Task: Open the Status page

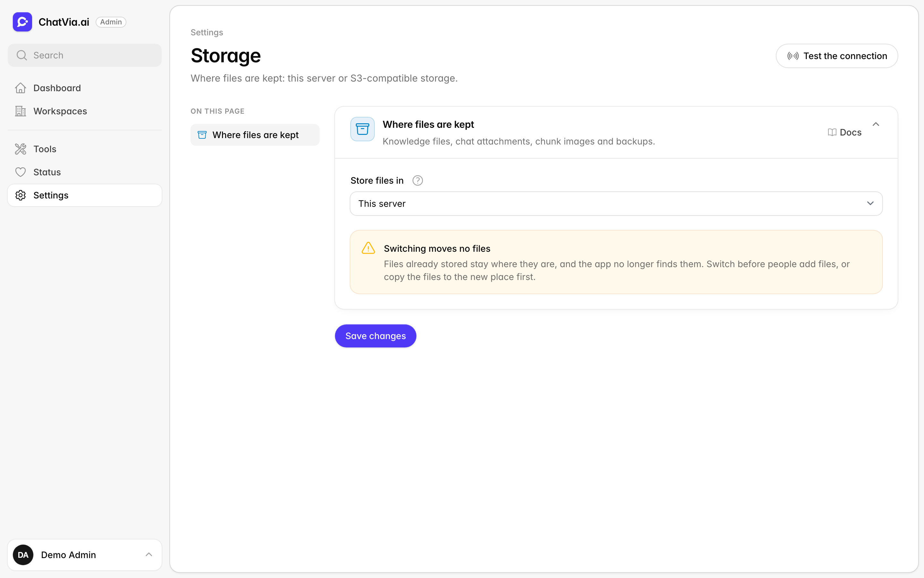Action: click(x=85, y=172)
